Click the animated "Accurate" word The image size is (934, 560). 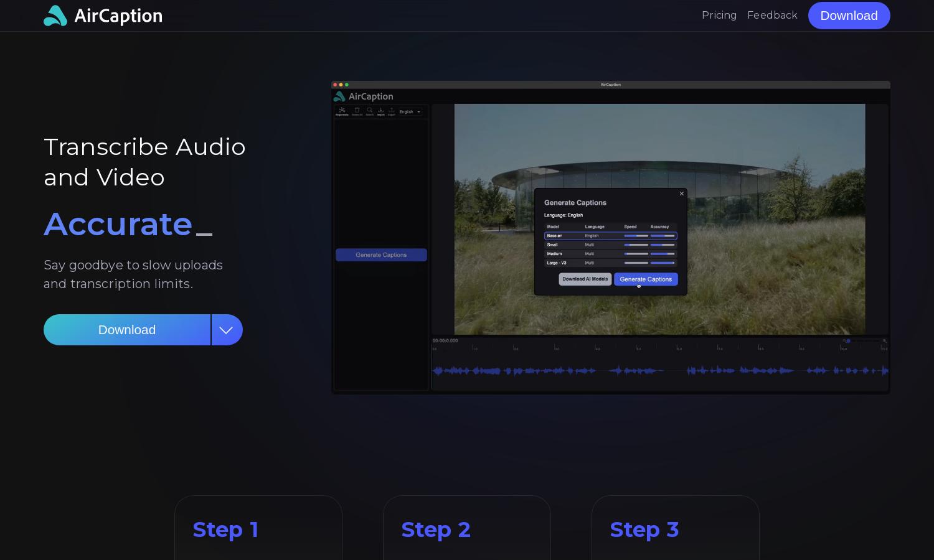click(118, 223)
